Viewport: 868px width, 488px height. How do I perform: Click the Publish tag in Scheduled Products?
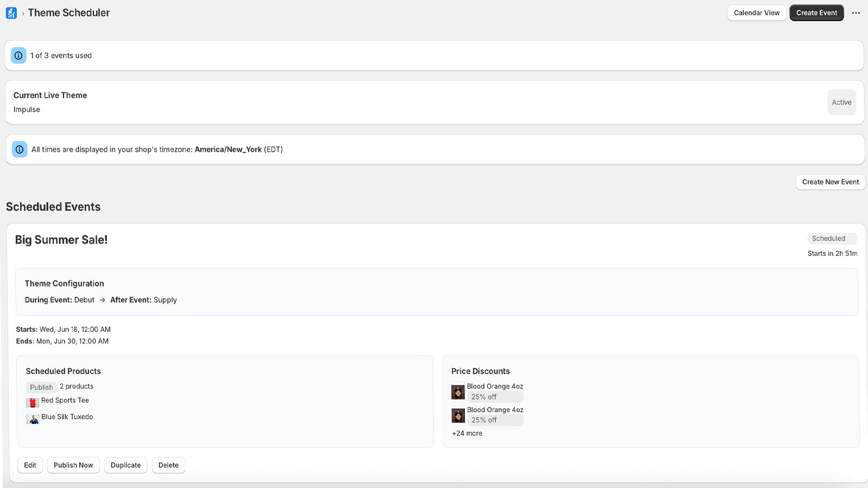click(41, 387)
